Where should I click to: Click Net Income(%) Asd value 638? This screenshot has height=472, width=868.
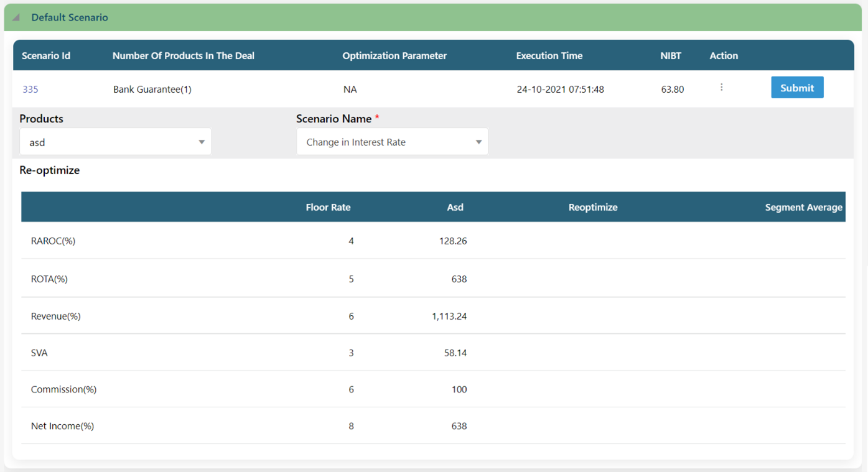tap(459, 426)
